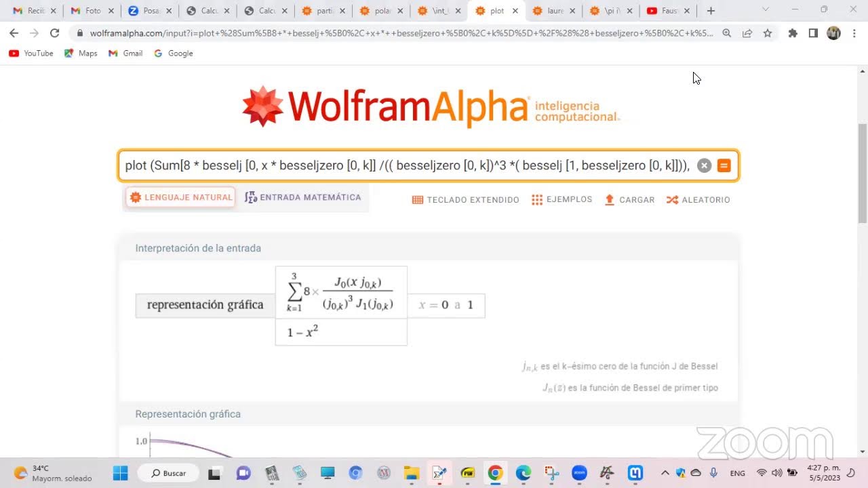Open the YouTube bookmark
The image size is (868, 488).
point(31,53)
